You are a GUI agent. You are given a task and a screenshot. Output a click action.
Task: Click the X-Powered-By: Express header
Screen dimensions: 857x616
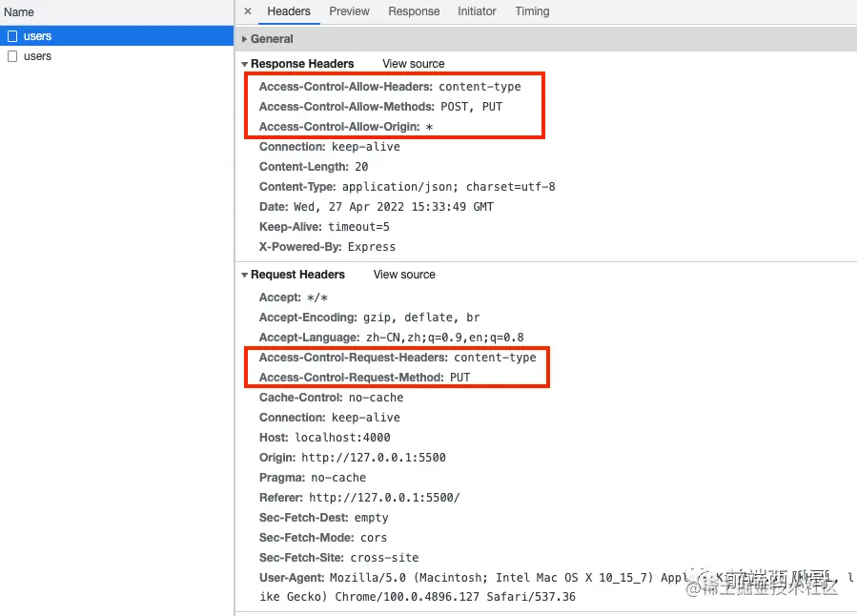point(327,247)
